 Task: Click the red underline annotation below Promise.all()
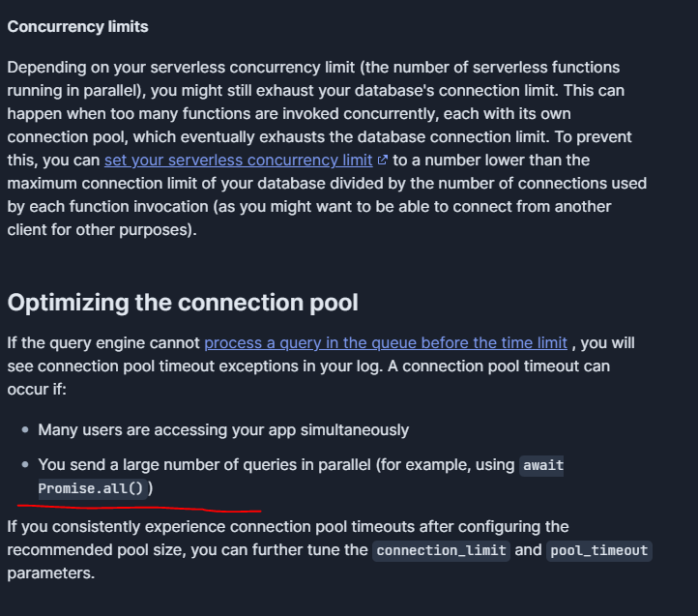[x=139, y=508]
